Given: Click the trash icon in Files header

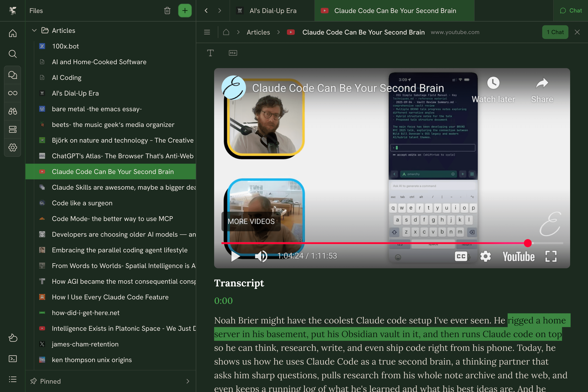Looking at the screenshot, I should (x=167, y=11).
